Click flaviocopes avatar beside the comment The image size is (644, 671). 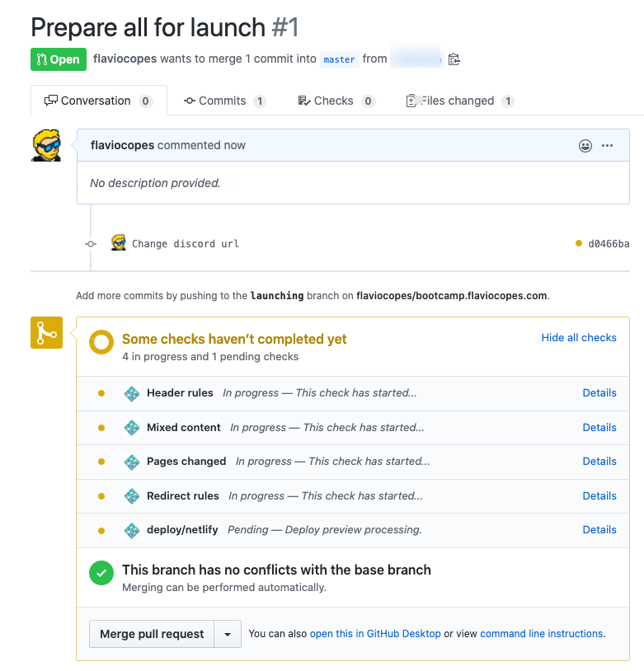pos(46,145)
